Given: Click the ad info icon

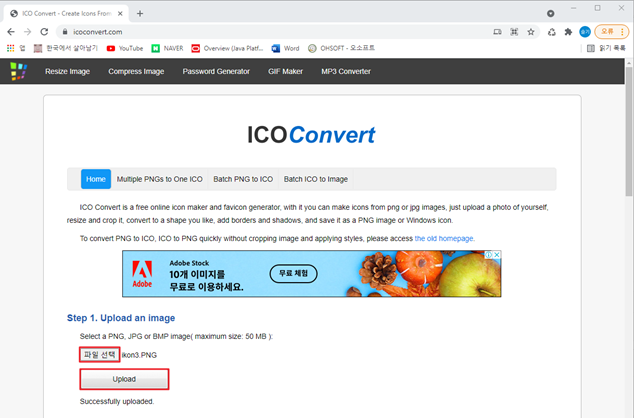Looking at the screenshot, I should click(489, 255).
